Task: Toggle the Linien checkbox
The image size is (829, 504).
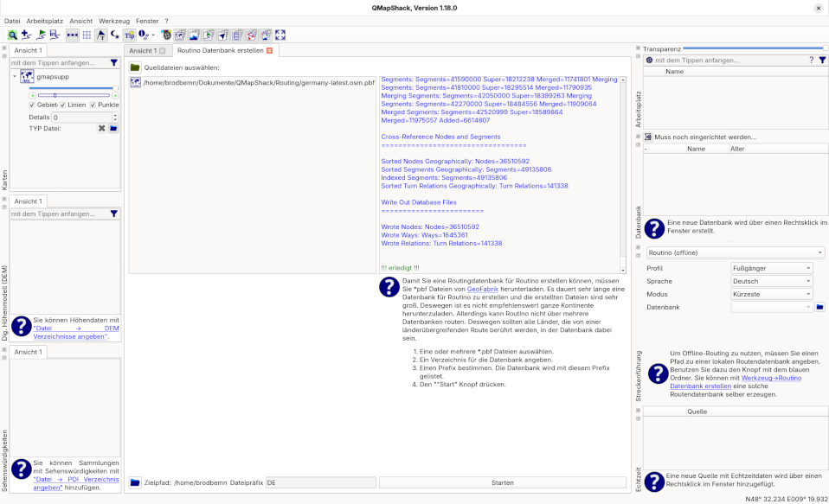Action: 63,105
